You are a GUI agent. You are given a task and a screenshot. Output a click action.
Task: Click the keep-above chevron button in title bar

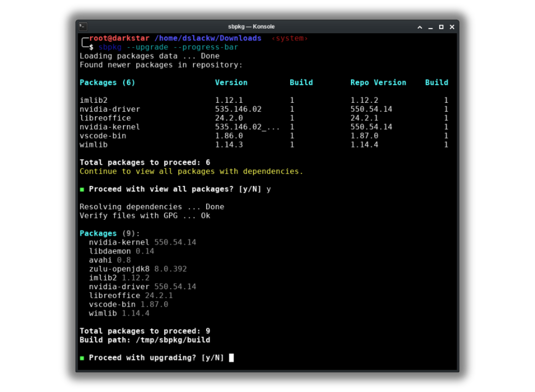point(420,27)
